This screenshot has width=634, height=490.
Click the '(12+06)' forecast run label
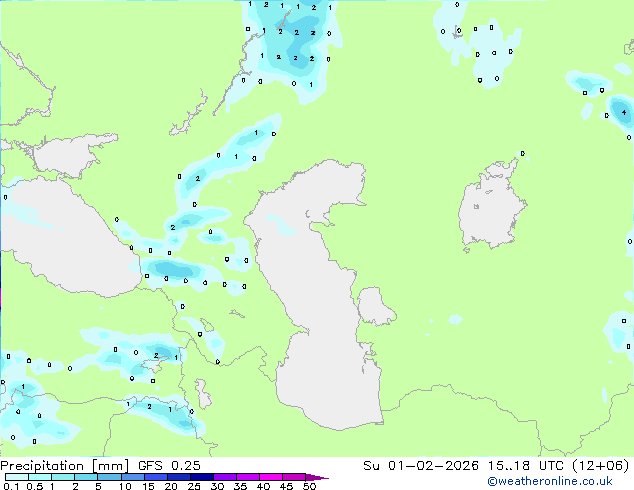click(x=601, y=466)
